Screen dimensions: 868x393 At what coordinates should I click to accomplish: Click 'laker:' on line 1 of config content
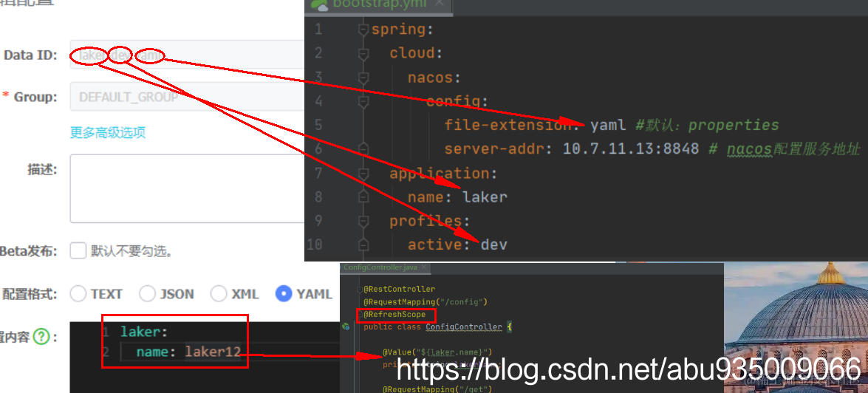tap(144, 332)
